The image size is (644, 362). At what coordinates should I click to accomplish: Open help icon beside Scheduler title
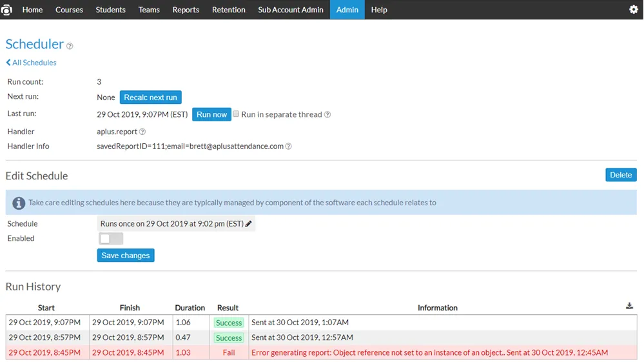pos(70,46)
